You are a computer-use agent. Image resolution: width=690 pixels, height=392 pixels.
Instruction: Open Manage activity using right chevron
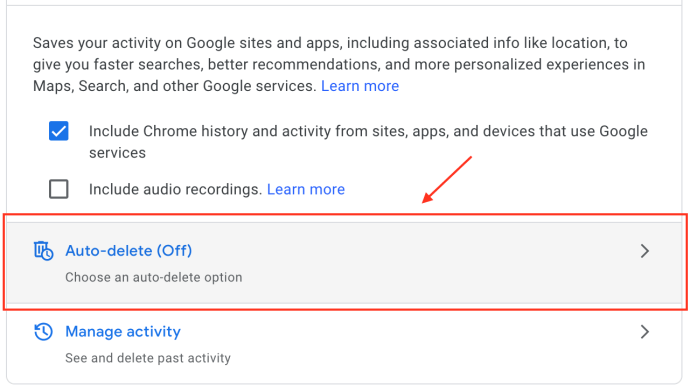tap(645, 332)
